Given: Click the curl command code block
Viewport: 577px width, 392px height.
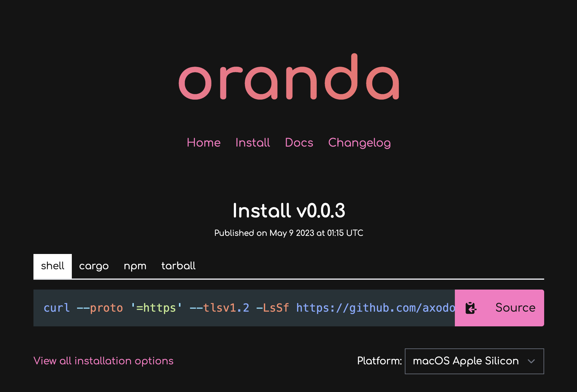Looking at the screenshot, I should 244,308.
